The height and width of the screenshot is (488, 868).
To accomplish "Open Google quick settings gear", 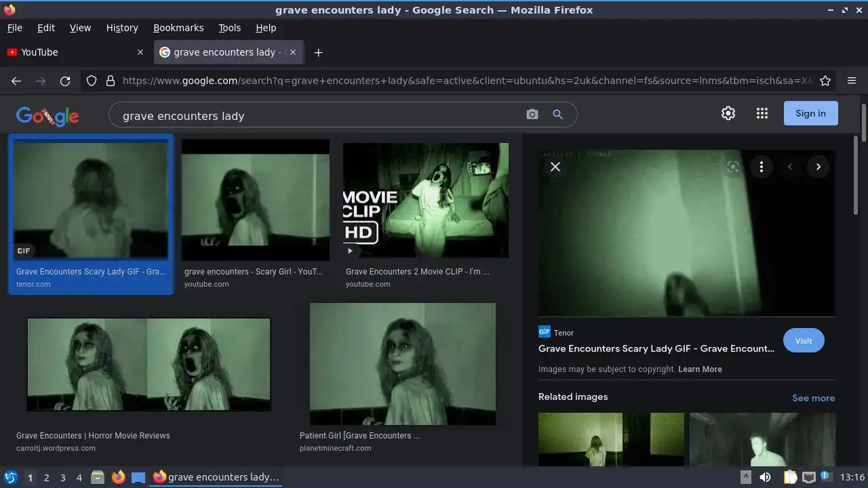I will tap(728, 113).
